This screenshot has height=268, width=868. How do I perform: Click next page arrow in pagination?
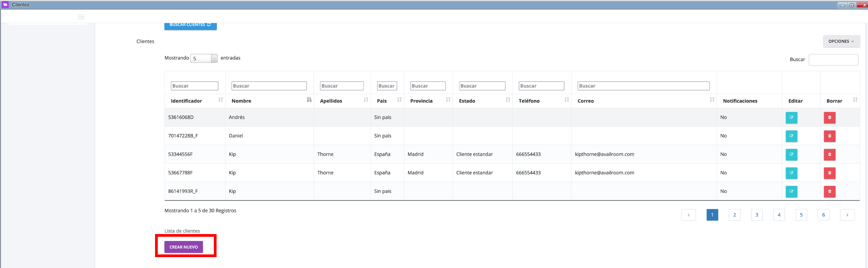coord(847,215)
